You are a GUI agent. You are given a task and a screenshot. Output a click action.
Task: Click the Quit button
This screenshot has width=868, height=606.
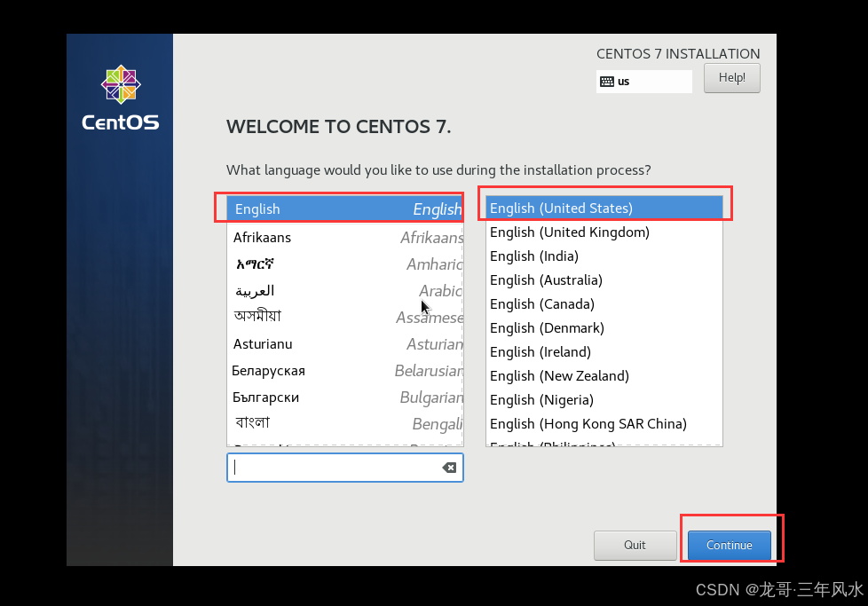(x=635, y=545)
